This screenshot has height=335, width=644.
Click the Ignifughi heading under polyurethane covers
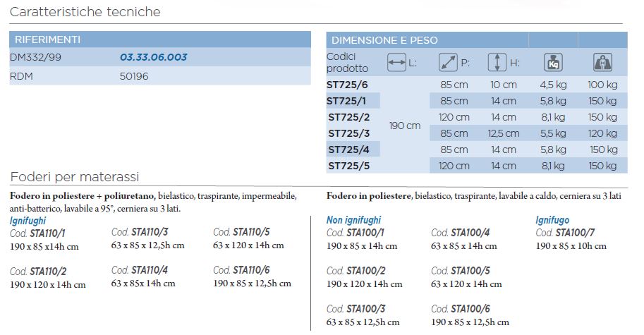tap(28, 221)
